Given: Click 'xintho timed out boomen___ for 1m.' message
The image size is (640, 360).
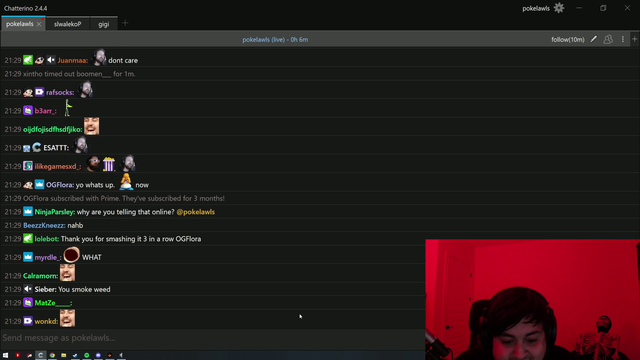Looking at the screenshot, I should pos(79,74).
